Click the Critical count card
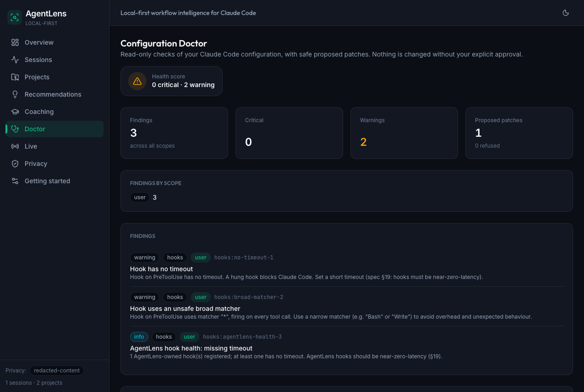 [289, 133]
